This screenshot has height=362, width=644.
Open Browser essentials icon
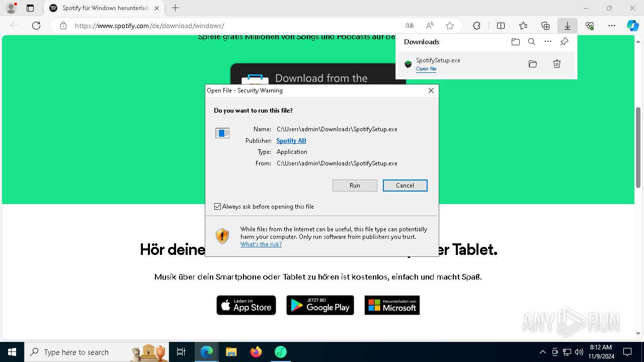(590, 26)
